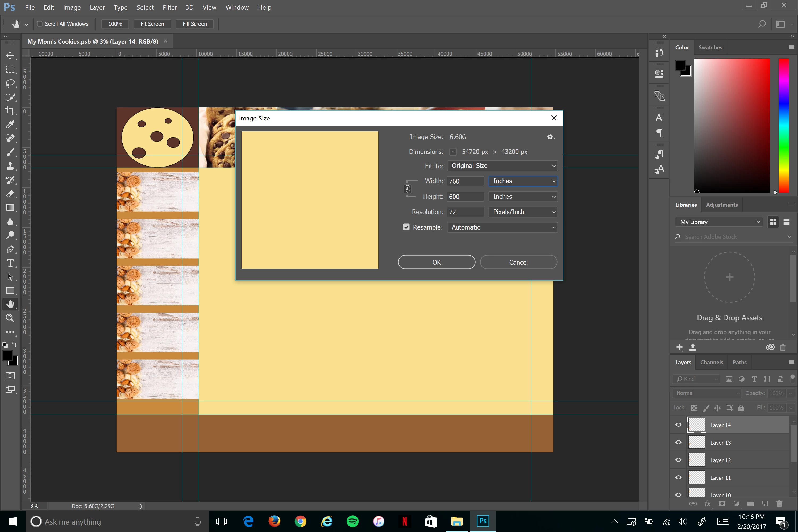Select the Lasso tool
Screen dimensions: 798x532
point(10,83)
